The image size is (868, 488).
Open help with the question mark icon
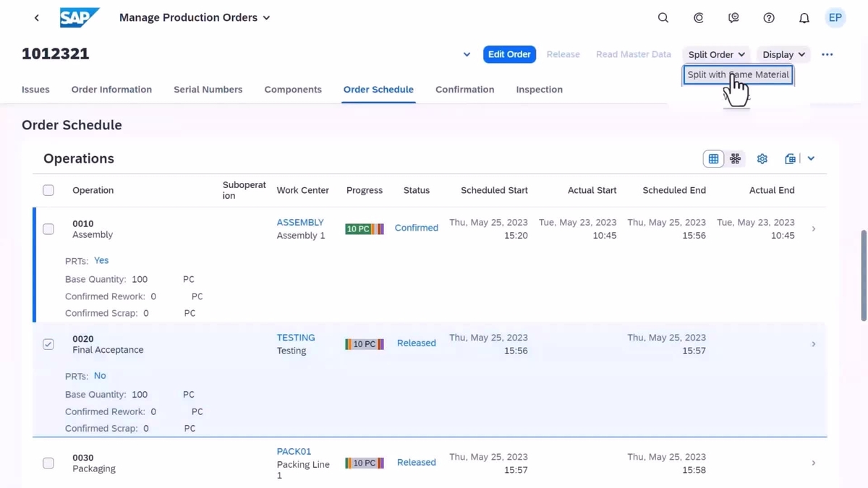(x=769, y=17)
